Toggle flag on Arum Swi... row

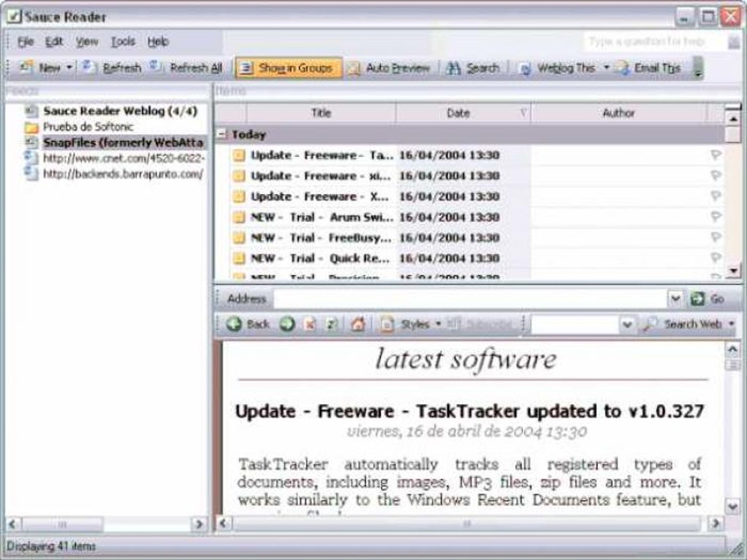click(x=715, y=217)
